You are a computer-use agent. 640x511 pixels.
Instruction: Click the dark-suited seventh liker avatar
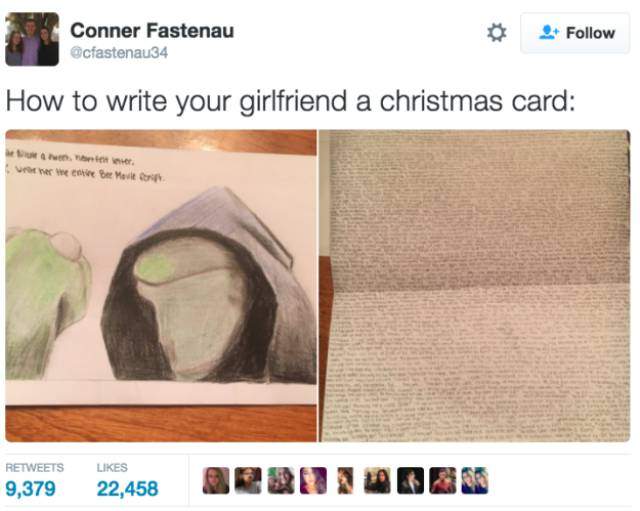click(x=411, y=480)
